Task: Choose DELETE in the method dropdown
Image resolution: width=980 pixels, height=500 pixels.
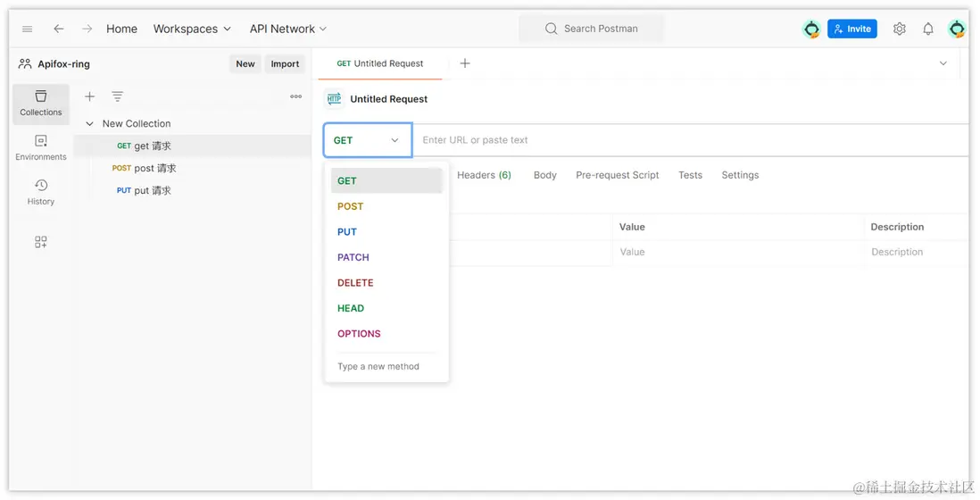Action: 355,283
